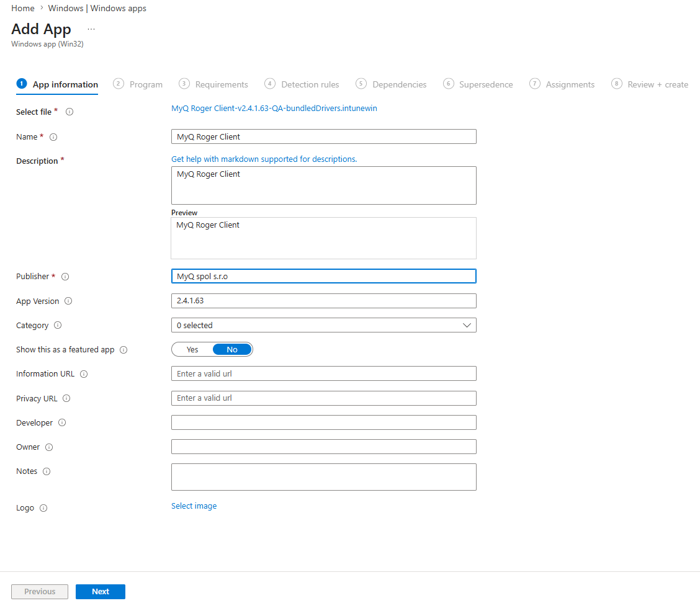Focus the Publisher input field
The height and width of the screenshot is (611, 700).
click(324, 276)
